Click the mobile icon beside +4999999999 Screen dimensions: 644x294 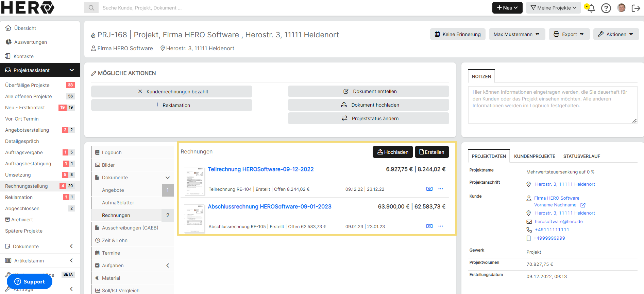(x=528, y=238)
